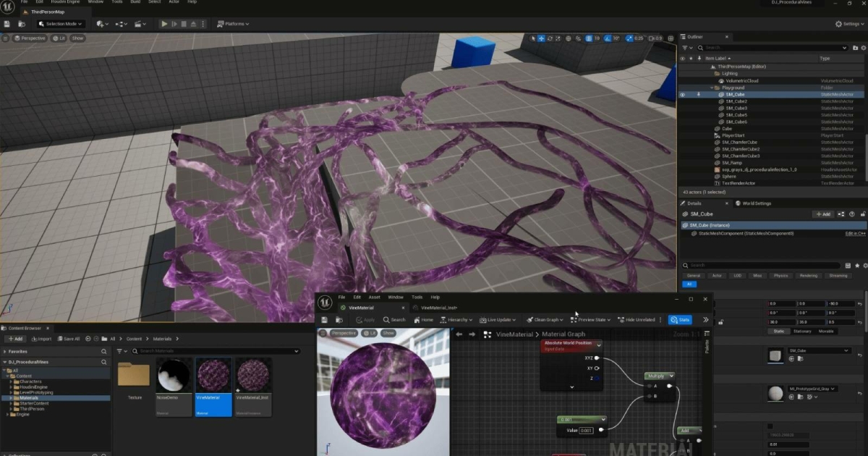The height and width of the screenshot is (456, 868).
Task: Click the Add button in Details panel
Action: tap(822, 214)
